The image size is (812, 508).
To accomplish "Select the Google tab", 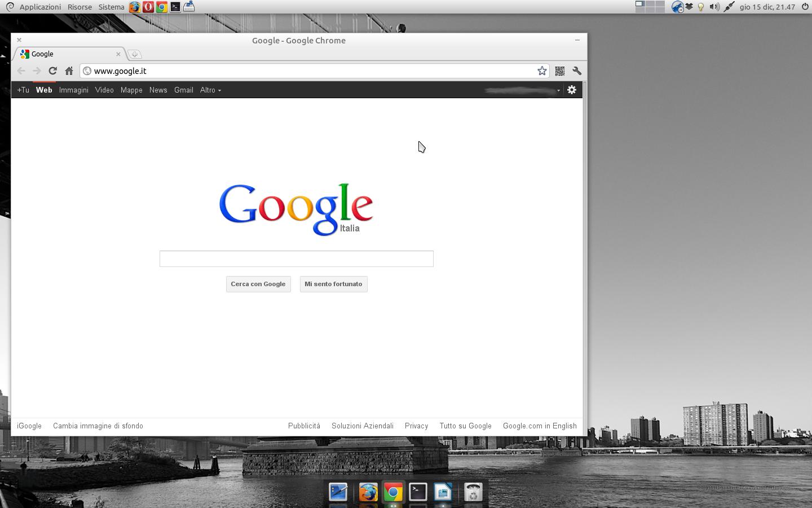I will (x=70, y=54).
